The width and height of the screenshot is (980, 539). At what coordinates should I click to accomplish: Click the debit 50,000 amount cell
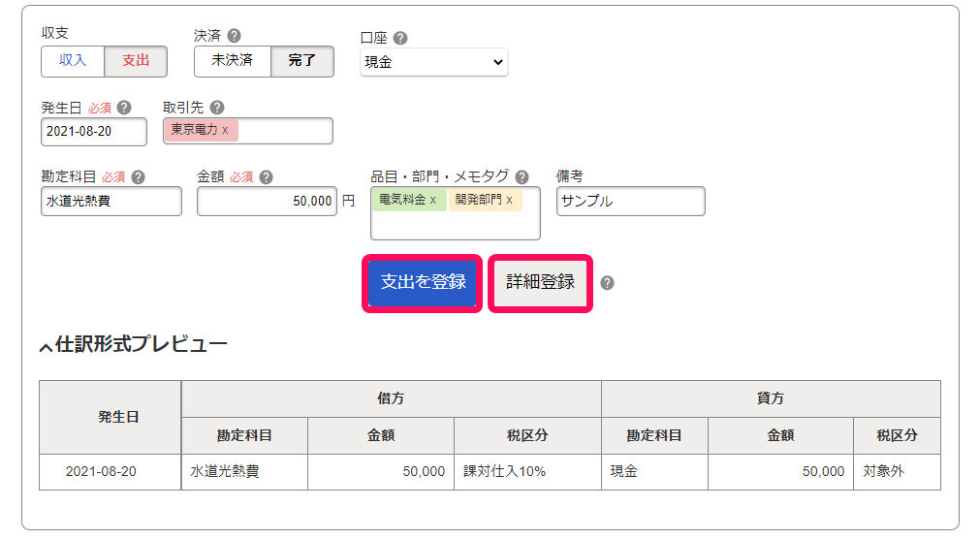[381, 471]
